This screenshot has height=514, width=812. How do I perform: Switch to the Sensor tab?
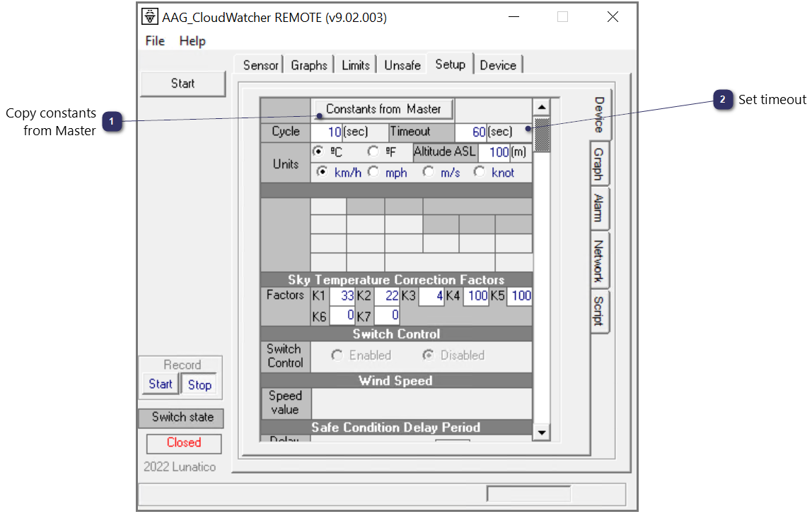pos(260,65)
